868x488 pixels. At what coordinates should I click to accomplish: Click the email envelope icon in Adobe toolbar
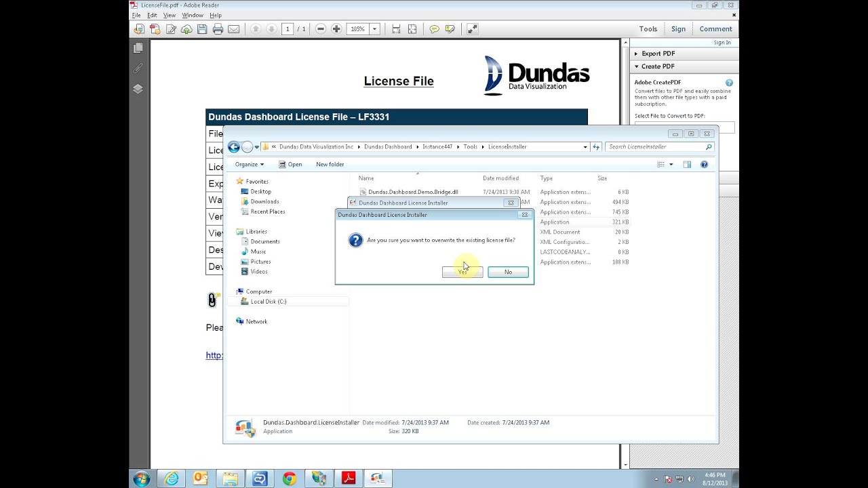pyautogui.click(x=233, y=29)
